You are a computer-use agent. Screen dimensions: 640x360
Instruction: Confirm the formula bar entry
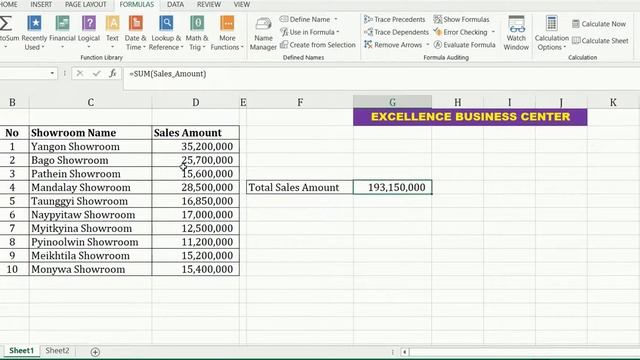(96, 73)
